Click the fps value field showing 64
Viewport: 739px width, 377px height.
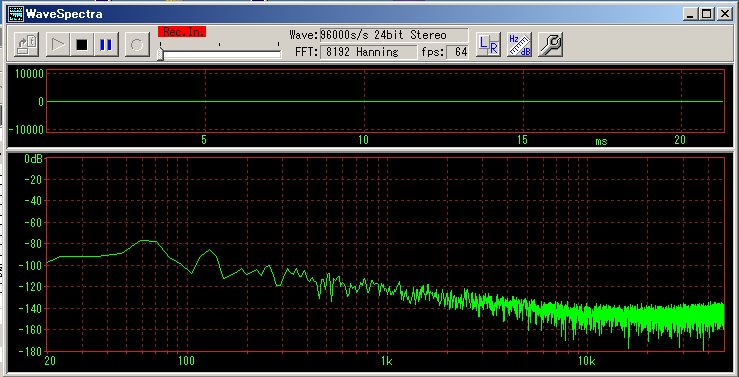[x=457, y=52]
